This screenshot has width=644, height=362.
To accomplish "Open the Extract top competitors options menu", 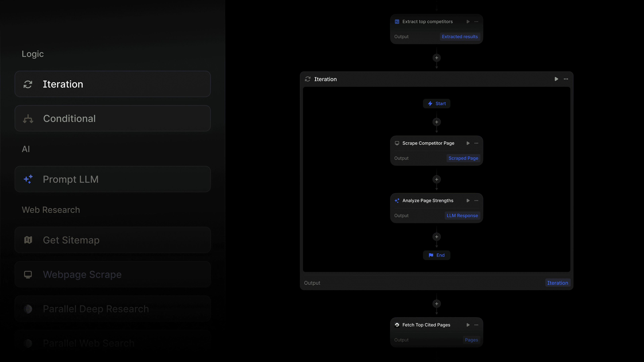I will [x=476, y=21].
